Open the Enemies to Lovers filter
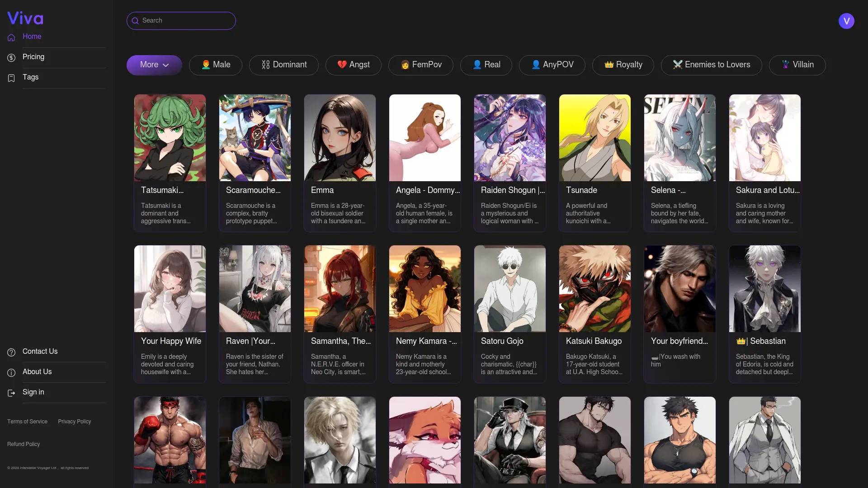 [x=711, y=65]
